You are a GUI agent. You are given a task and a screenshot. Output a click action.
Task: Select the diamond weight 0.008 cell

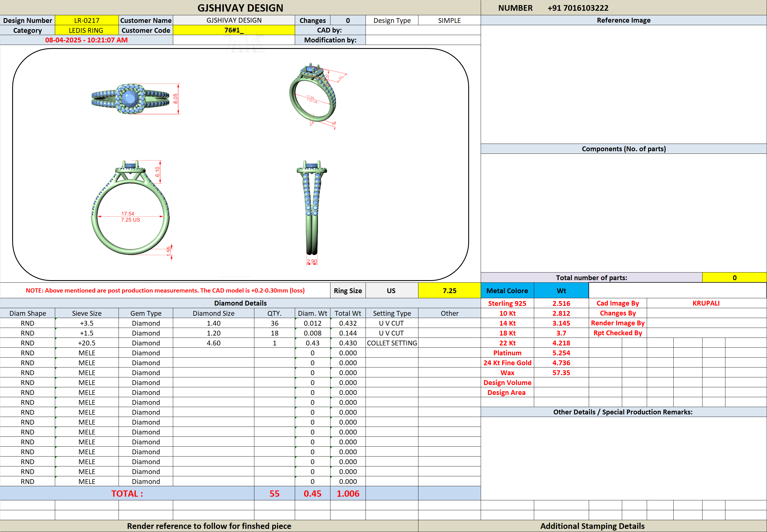313,333
